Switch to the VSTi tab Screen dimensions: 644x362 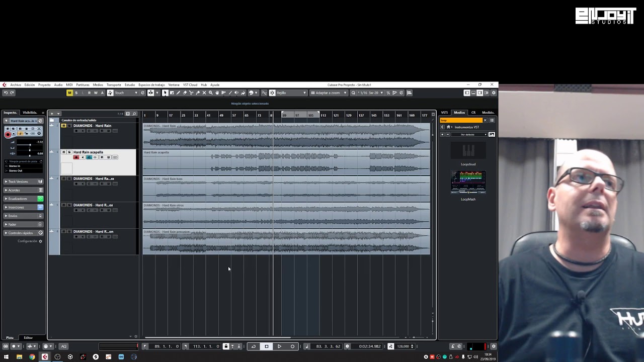point(444,113)
